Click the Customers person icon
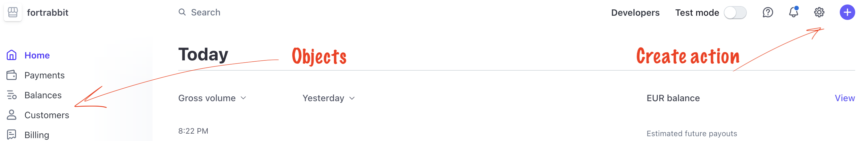868x141 pixels. point(12,115)
